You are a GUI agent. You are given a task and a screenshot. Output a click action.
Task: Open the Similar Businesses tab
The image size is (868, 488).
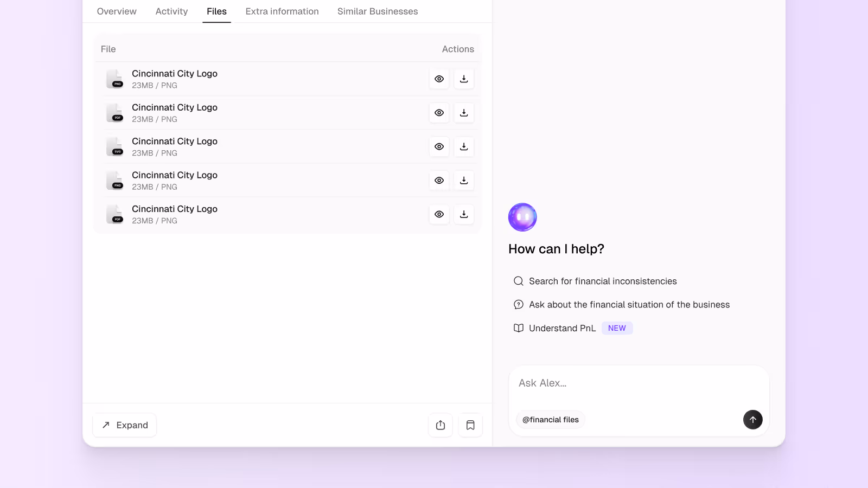coord(378,11)
